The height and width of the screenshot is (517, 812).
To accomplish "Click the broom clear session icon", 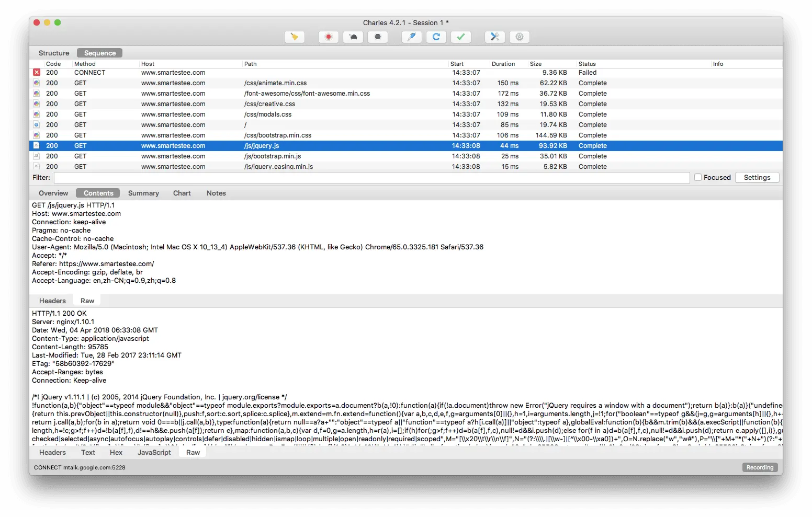I will 295,37.
